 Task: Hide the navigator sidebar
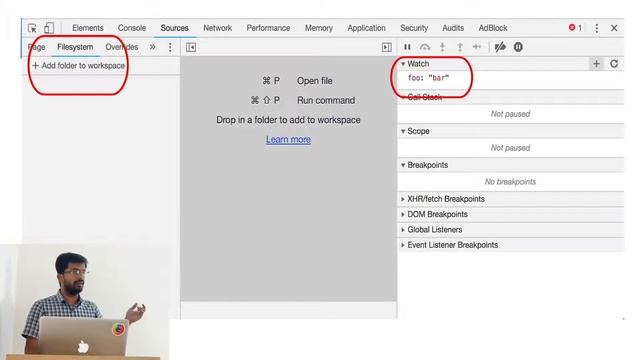[x=191, y=47]
